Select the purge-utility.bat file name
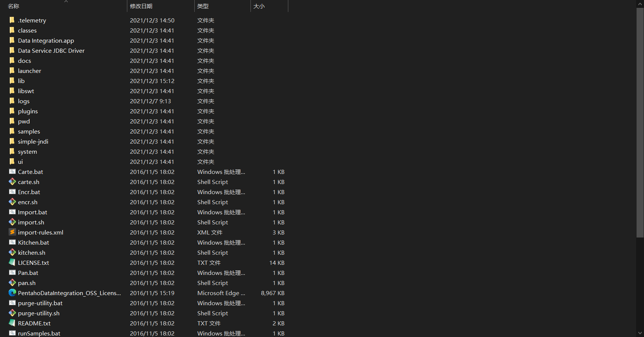 (x=40, y=303)
